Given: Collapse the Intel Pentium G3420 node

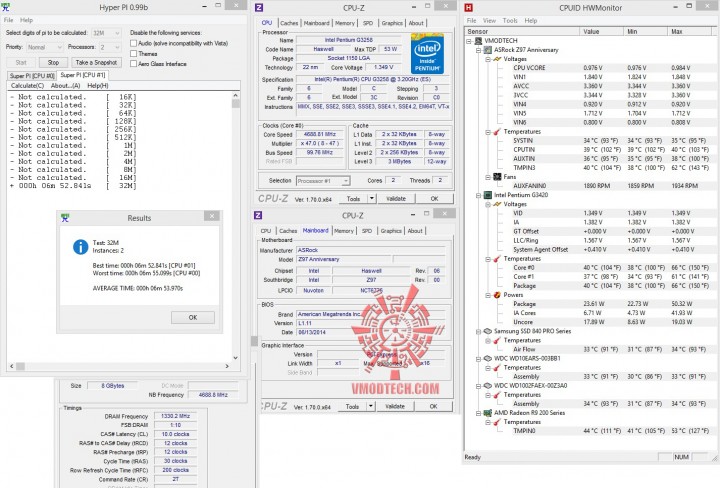Looking at the screenshot, I should pyautogui.click(x=478, y=195).
